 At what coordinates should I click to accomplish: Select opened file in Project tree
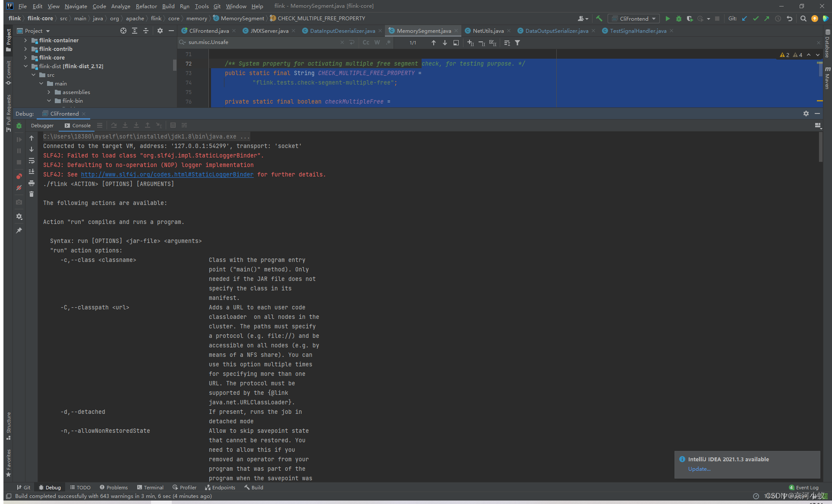coord(123,31)
